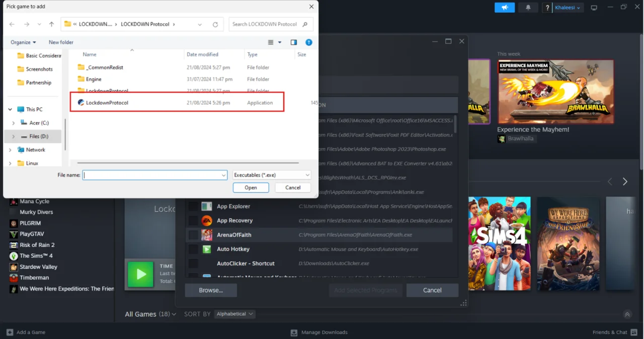The image size is (644, 339).
Task: Open the File name history dropdown
Action: click(x=224, y=175)
